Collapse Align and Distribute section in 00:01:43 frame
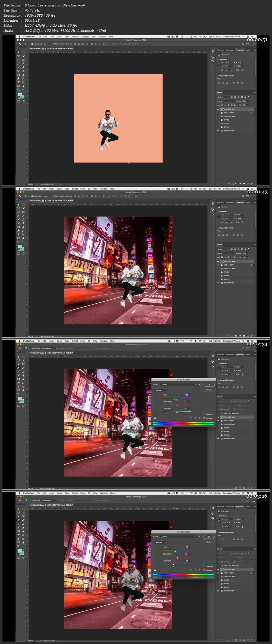Viewport: 272px width, 644px height. tap(217, 228)
